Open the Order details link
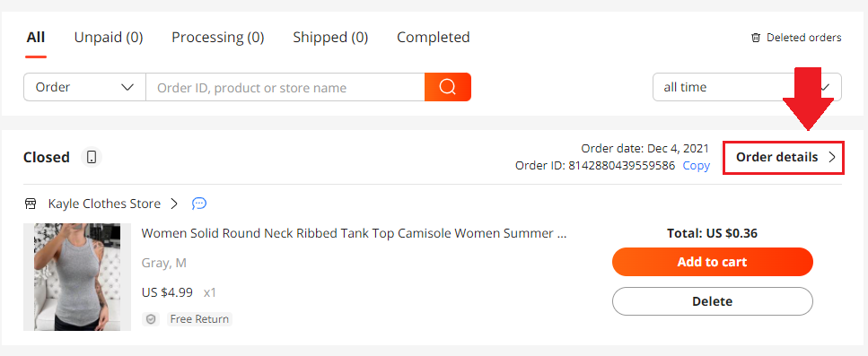The image size is (868, 356). click(x=784, y=158)
